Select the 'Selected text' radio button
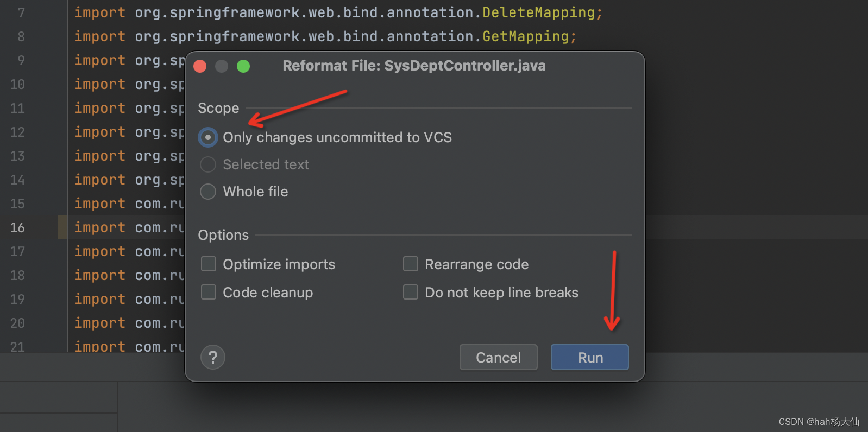The image size is (868, 432). pyautogui.click(x=208, y=164)
